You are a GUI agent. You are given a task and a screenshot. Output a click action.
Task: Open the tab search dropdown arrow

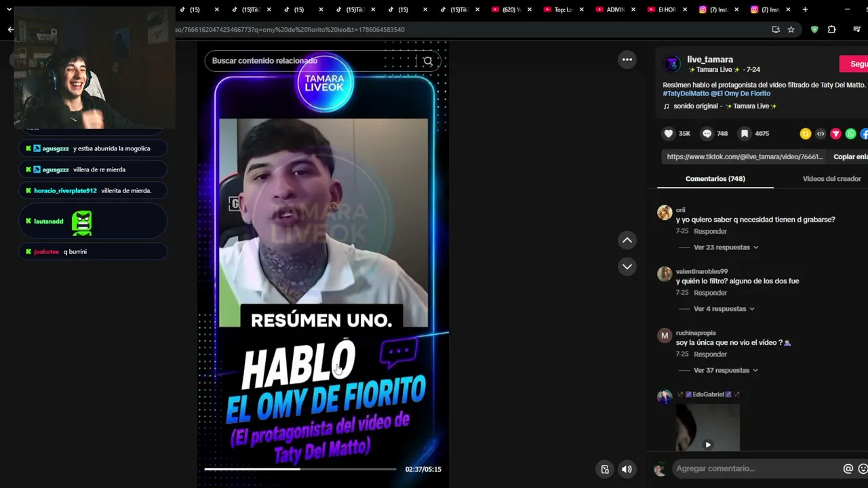pos(9,9)
